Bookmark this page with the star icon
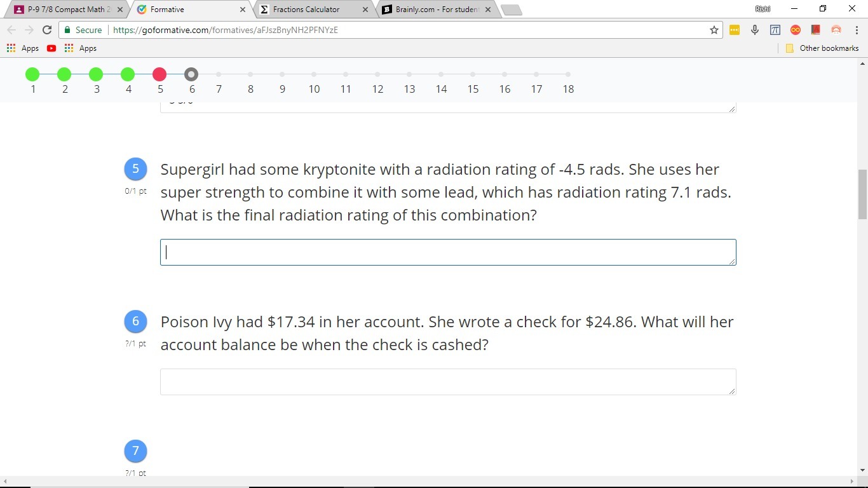Image resolution: width=868 pixels, height=488 pixels. pos(714,30)
